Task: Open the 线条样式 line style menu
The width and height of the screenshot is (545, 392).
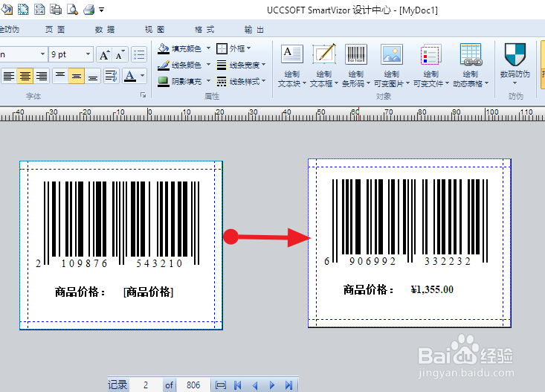Action: pos(241,81)
